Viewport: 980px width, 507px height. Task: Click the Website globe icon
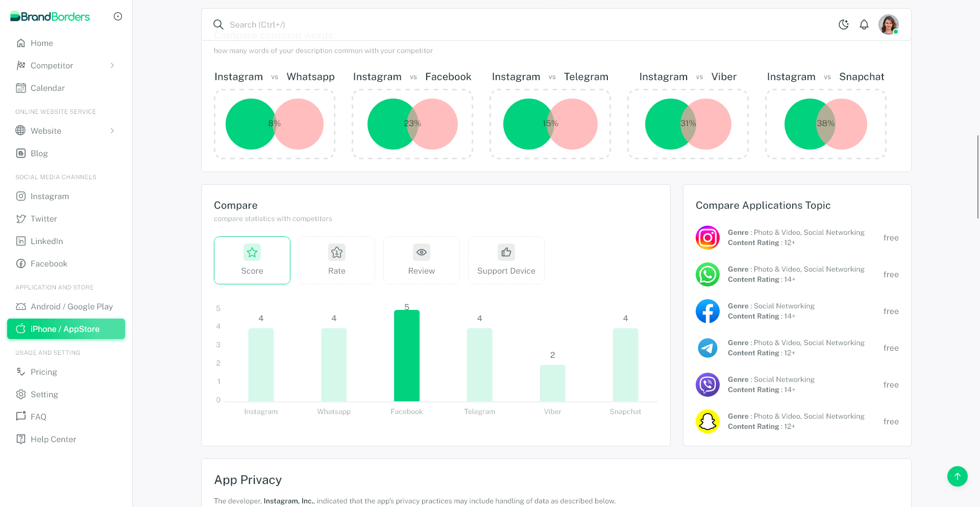20,131
